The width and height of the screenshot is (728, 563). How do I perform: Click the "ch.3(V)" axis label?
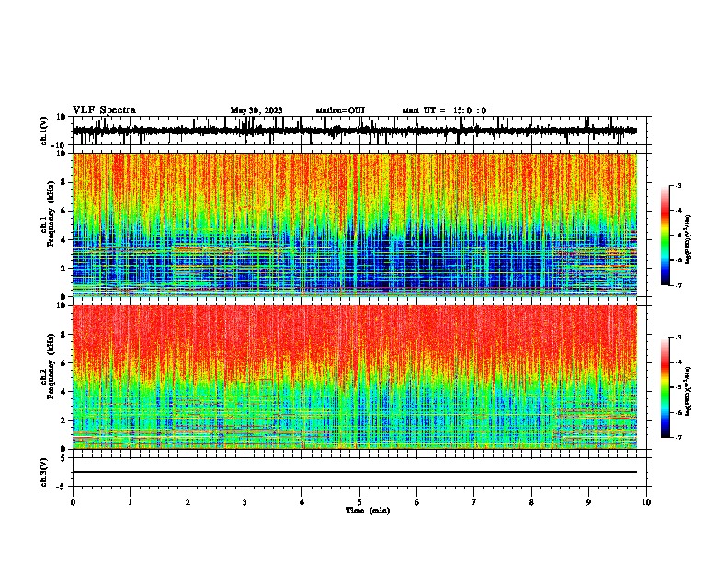coord(44,473)
